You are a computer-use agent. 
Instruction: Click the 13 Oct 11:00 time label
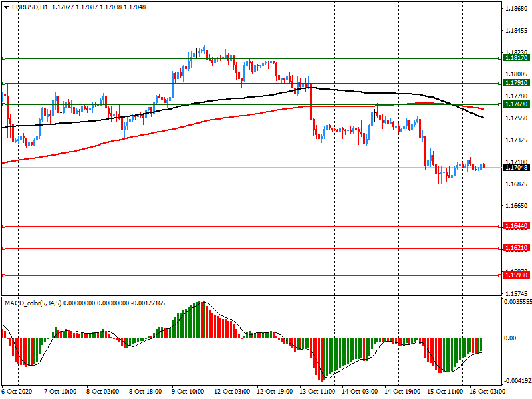pyautogui.click(x=317, y=392)
